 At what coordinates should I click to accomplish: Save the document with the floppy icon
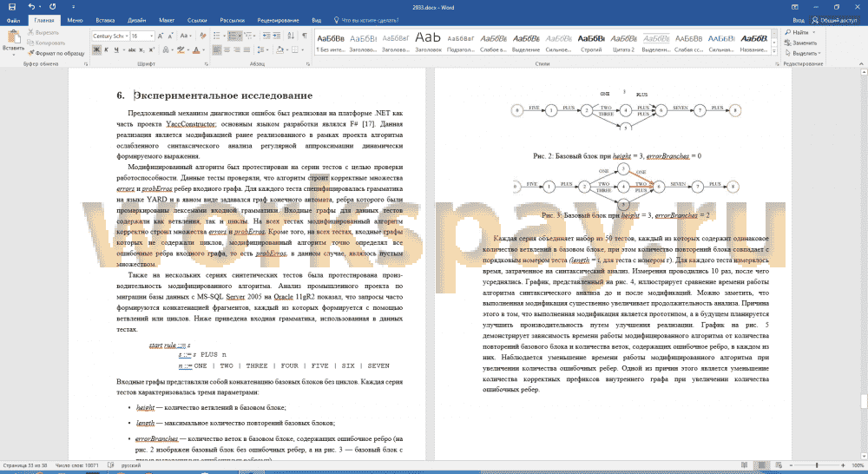[x=11, y=7]
